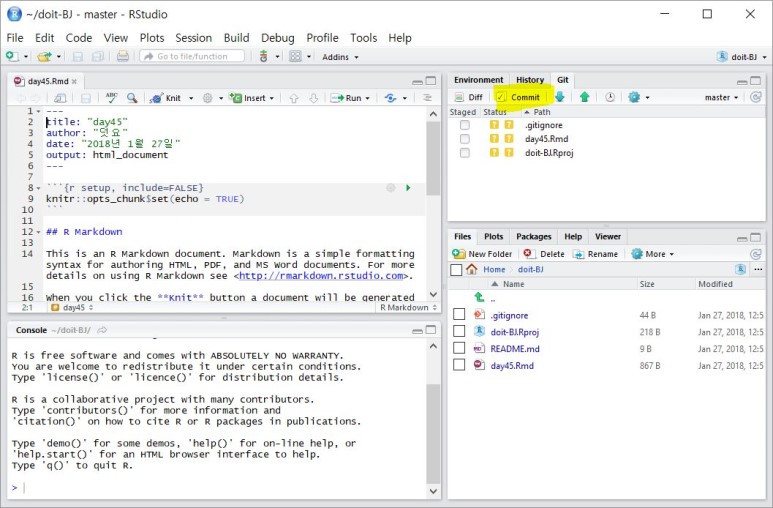Image resolution: width=773 pixels, height=508 pixels.
Task: Click Rename in Files pane
Action: point(595,254)
